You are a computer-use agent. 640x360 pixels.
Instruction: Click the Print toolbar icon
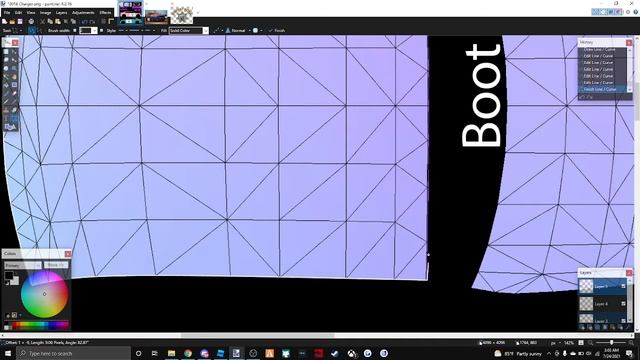[x=31, y=22]
